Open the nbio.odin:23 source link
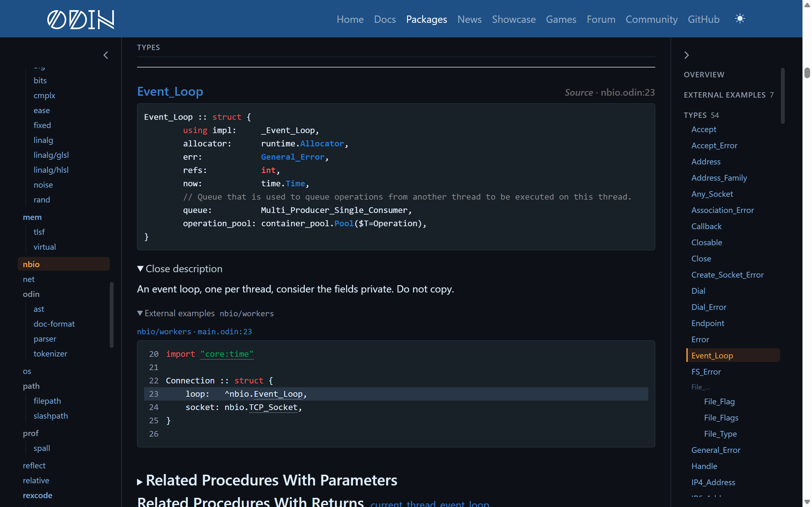The height and width of the screenshot is (507, 812). [627, 92]
